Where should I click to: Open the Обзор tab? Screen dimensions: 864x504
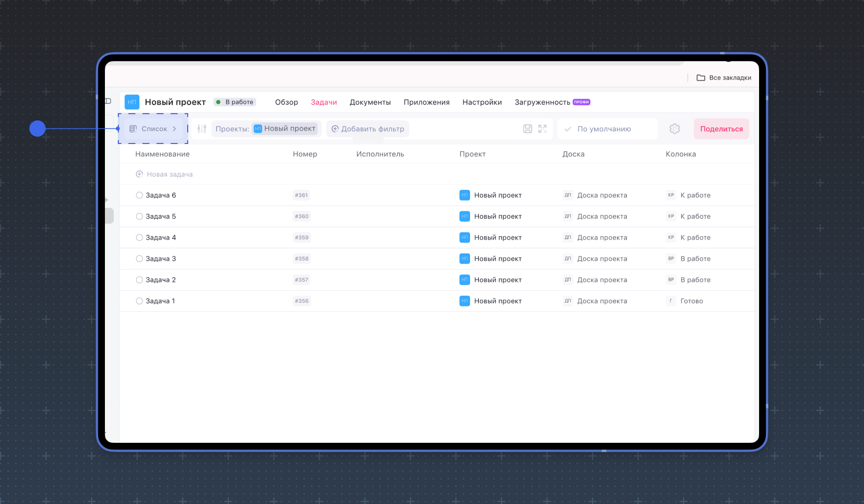(286, 102)
